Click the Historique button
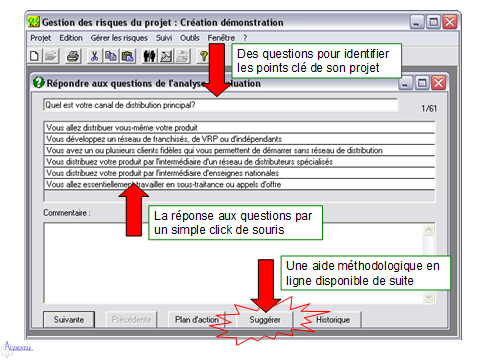Viewport: 480px width, 360px height. click(x=333, y=320)
